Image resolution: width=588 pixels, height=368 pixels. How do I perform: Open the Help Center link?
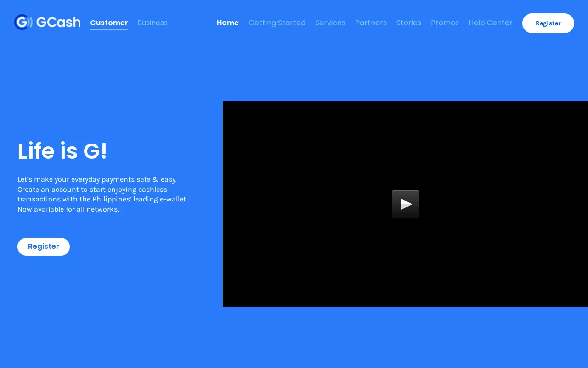[491, 23]
